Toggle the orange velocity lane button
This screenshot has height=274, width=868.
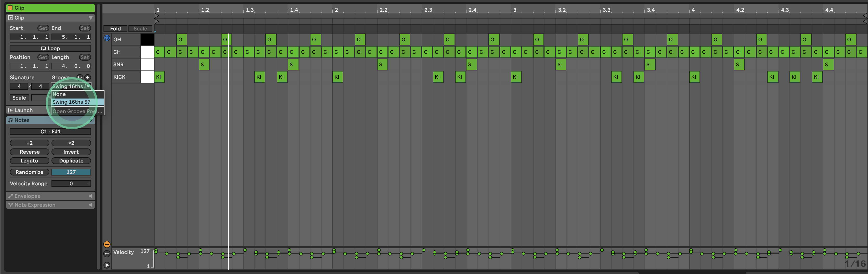pos(107,244)
